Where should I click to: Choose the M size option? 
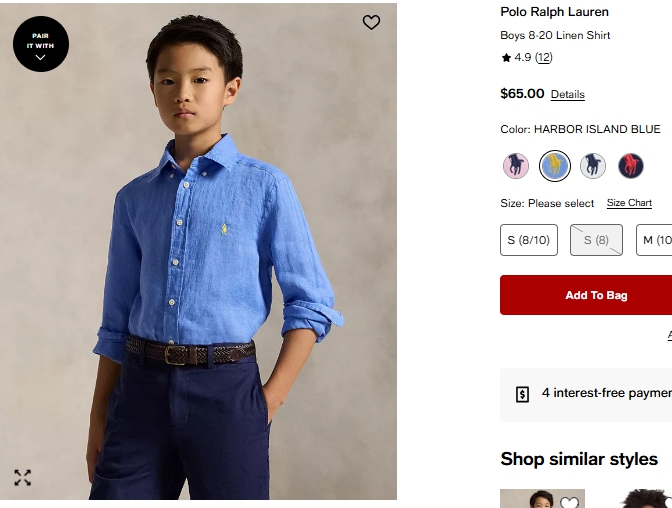pos(656,240)
